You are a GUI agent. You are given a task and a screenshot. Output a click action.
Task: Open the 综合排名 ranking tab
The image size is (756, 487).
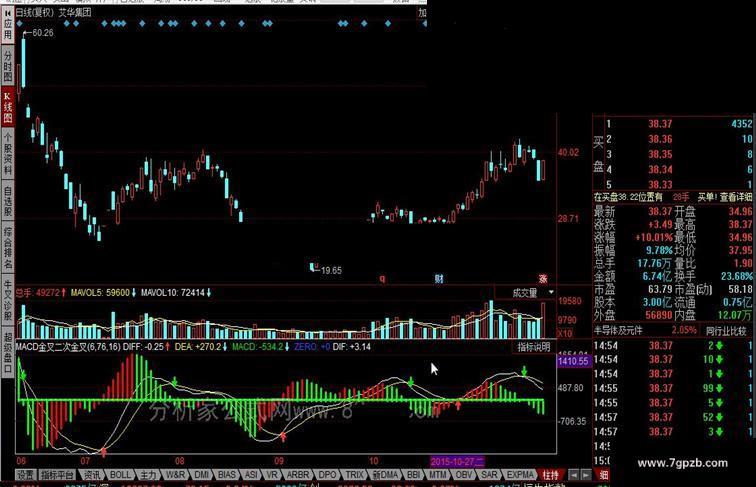[8, 248]
